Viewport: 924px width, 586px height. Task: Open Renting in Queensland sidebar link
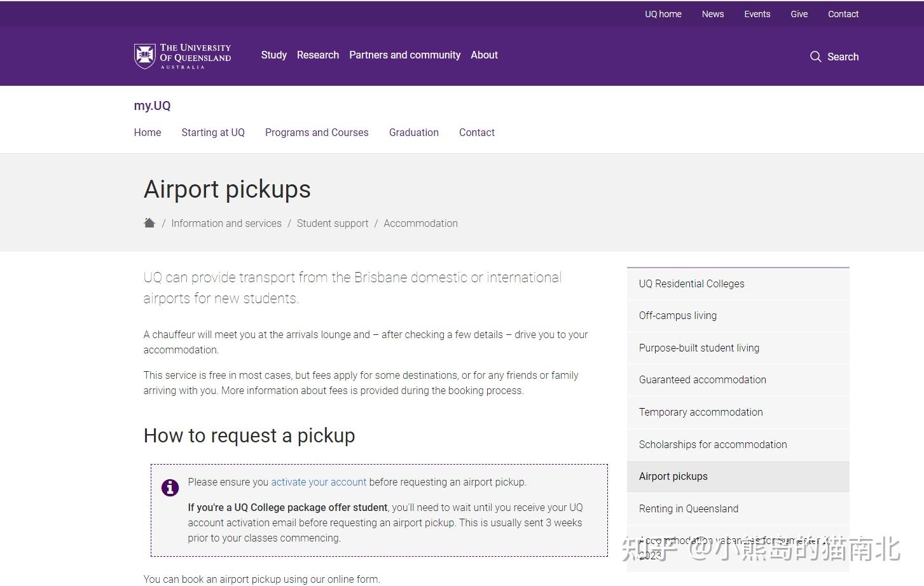689,508
